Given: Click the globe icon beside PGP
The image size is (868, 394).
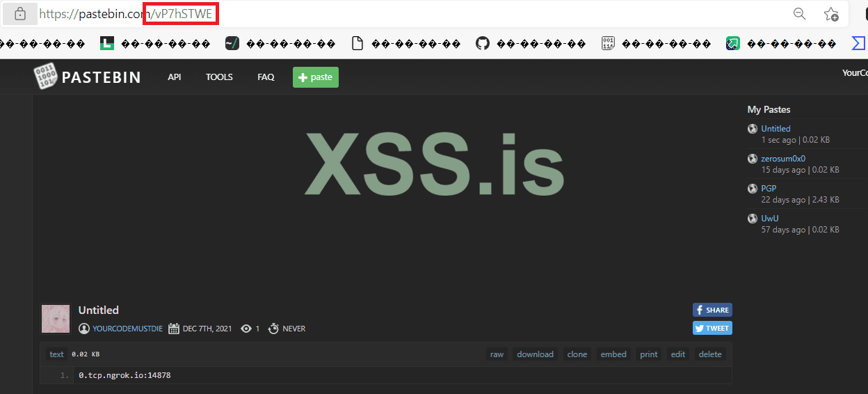Looking at the screenshot, I should [753, 189].
